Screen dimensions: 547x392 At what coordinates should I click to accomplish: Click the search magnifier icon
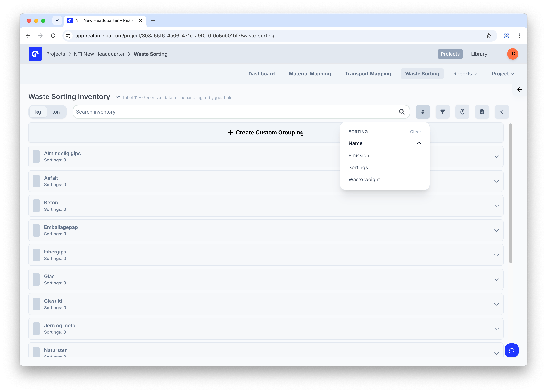(402, 112)
